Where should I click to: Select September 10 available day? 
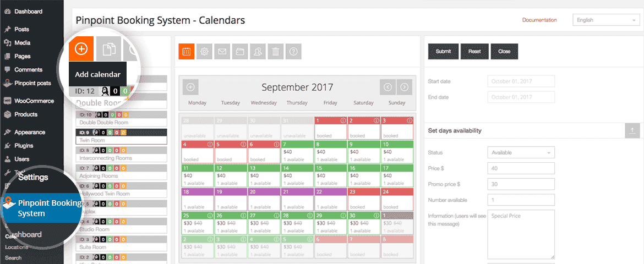coord(397,152)
